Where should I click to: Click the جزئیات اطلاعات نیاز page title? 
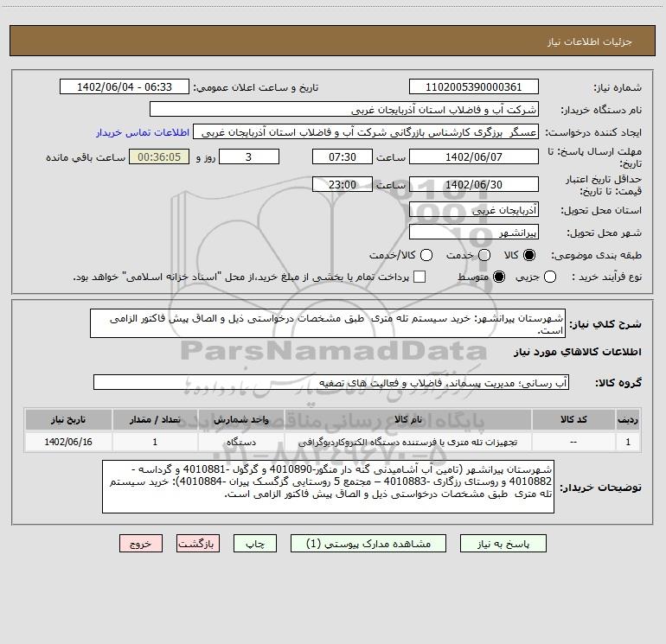(590, 41)
